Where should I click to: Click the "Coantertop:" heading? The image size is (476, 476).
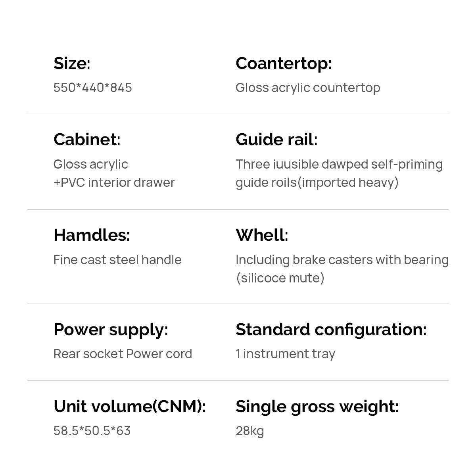click(x=283, y=63)
